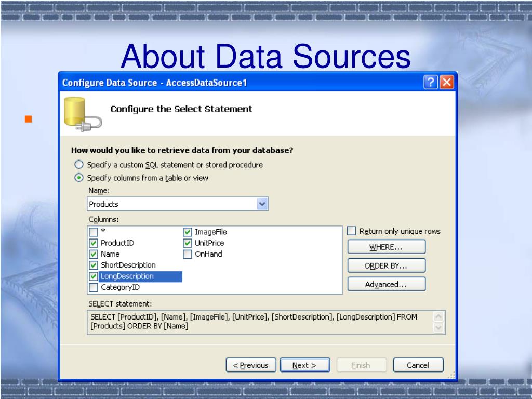Open the ORDER BY... dialog

coord(386,265)
